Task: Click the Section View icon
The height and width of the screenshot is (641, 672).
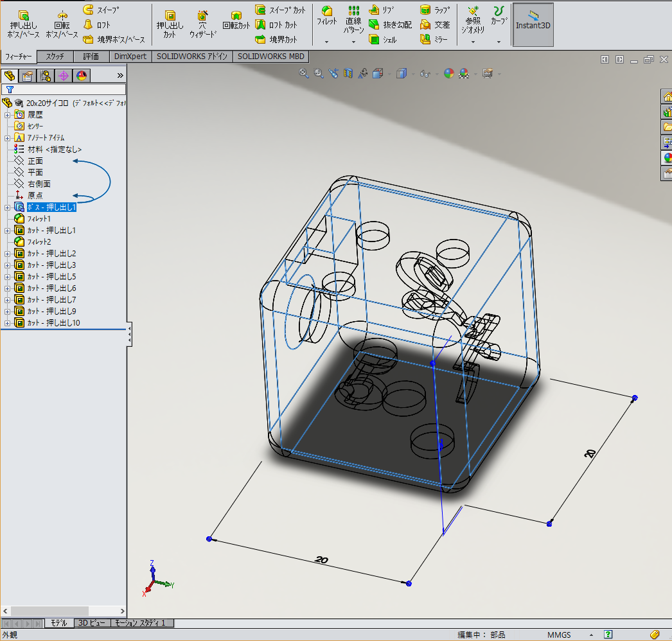Action: pyautogui.click(x=348, y=73)
